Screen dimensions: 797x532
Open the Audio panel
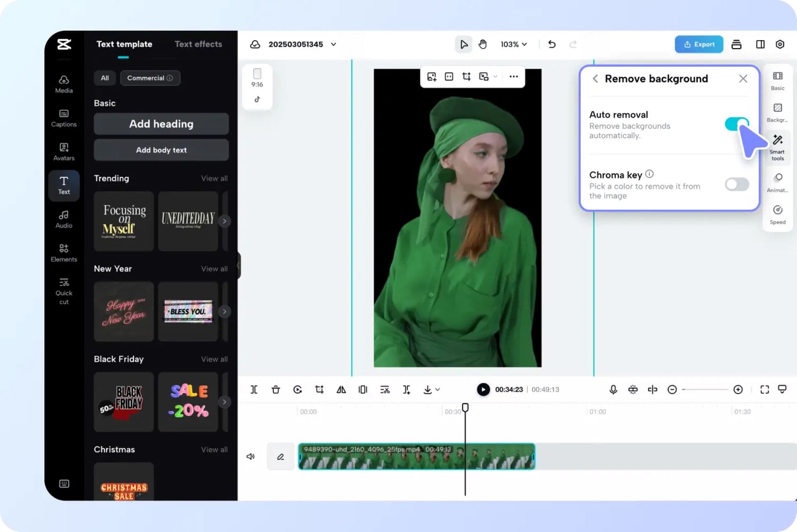64,219
